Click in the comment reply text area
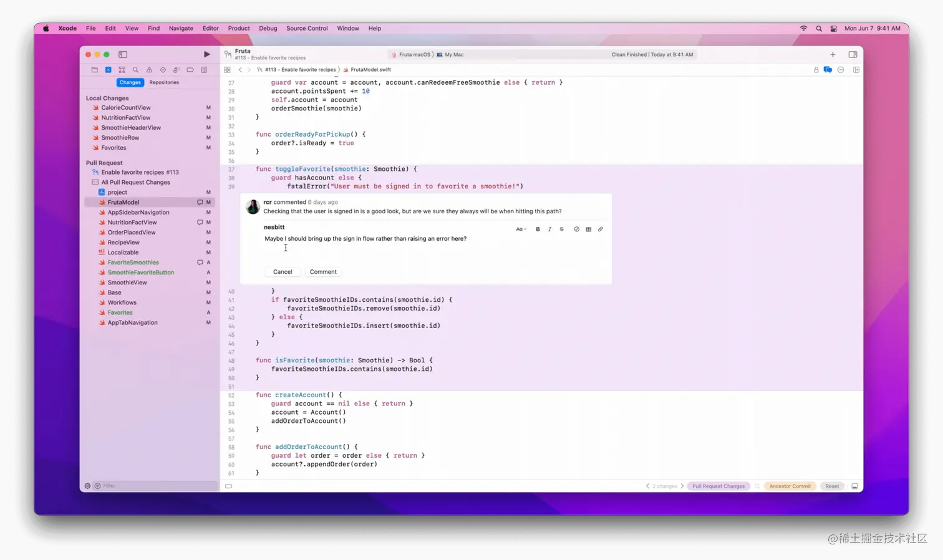Screen dimensions: 943x560 coord(433,247)
